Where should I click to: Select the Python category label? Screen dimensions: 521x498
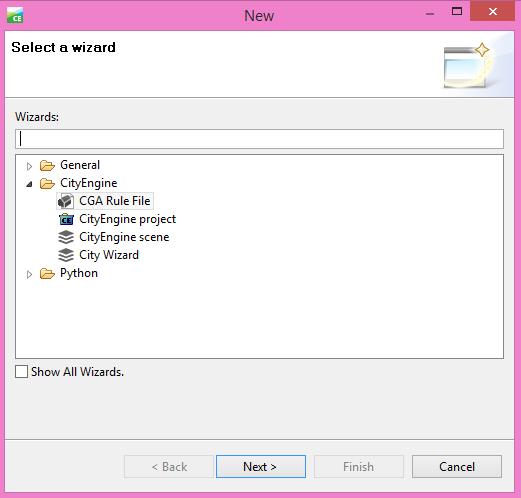coord(79,273)
